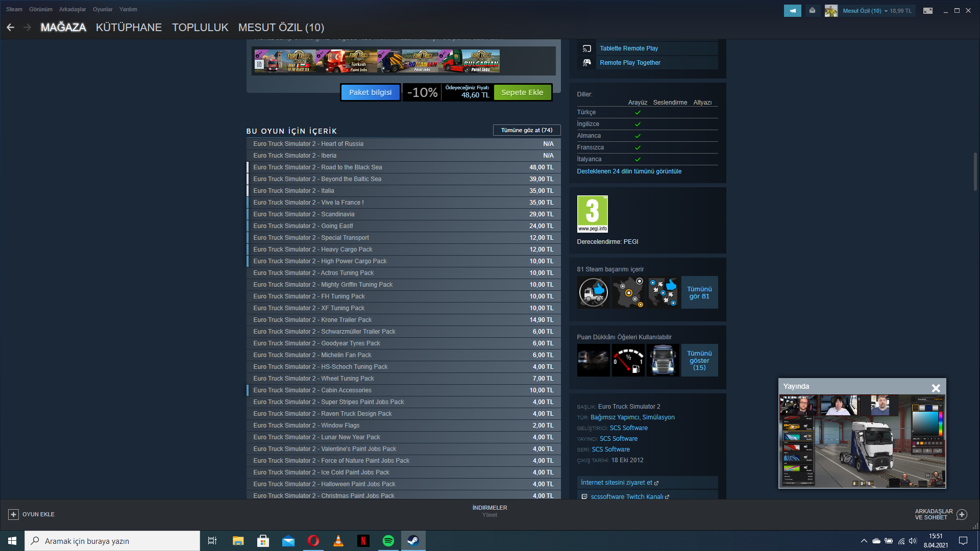980x551 pixels.
Task: Go back with the left arrow
Action: pyautogui.click(x=10, y=28)
